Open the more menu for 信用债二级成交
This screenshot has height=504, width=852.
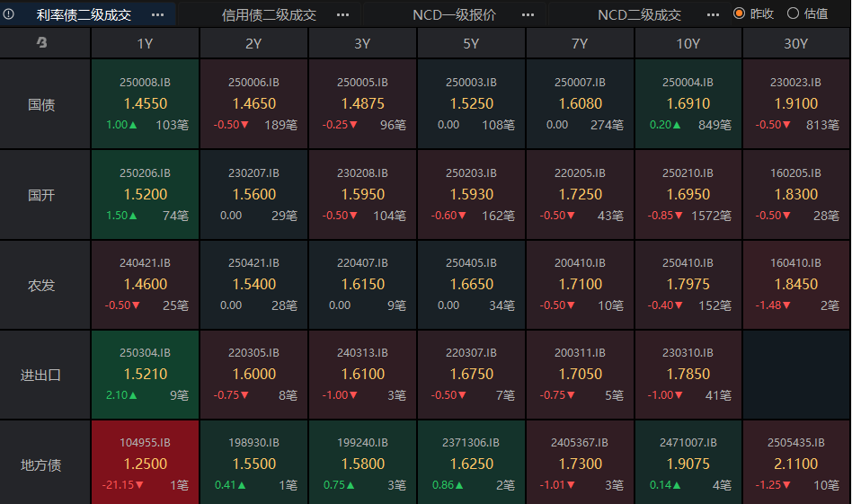(342, 14)
